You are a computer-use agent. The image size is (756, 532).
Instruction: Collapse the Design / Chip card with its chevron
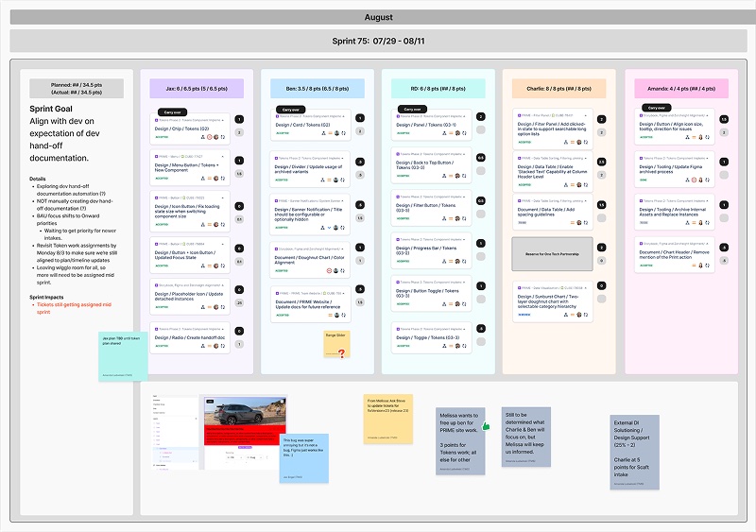click(x=223, y=120)
